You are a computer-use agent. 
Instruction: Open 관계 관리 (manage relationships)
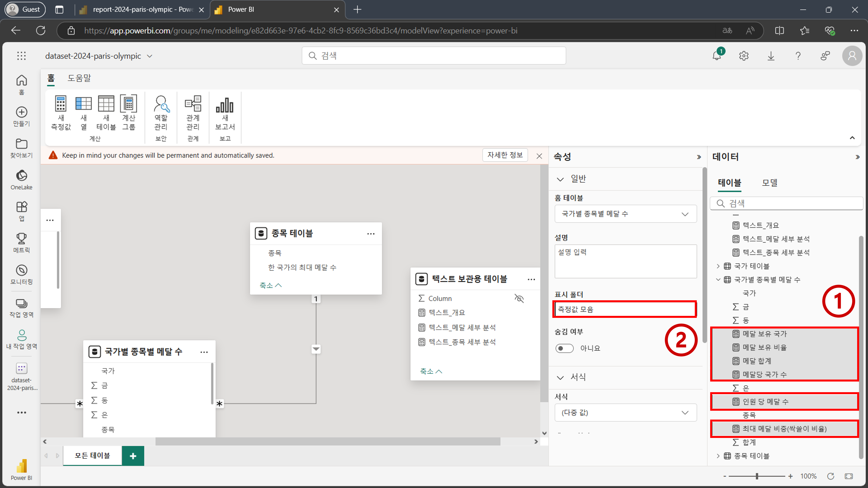pos(193,112)
